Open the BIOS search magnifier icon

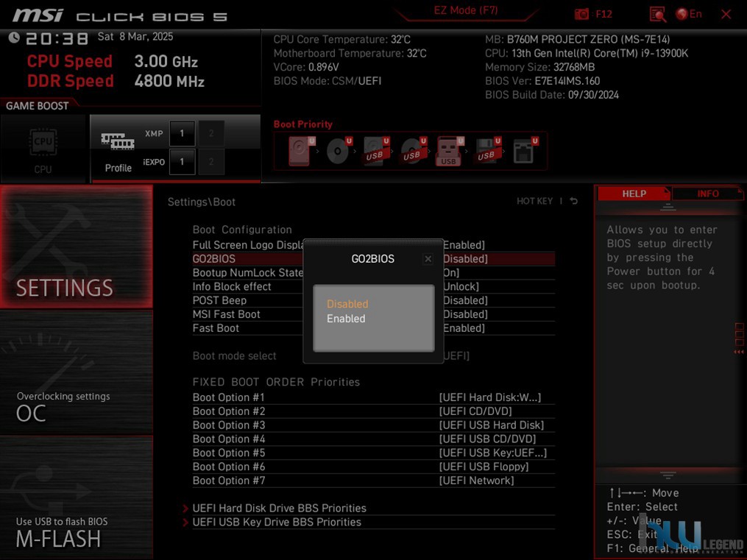657,14
